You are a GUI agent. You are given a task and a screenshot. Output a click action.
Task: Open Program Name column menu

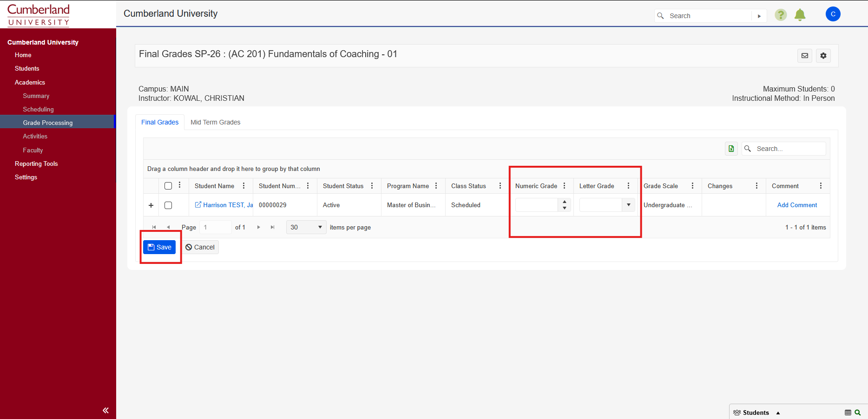pos(436,186)
